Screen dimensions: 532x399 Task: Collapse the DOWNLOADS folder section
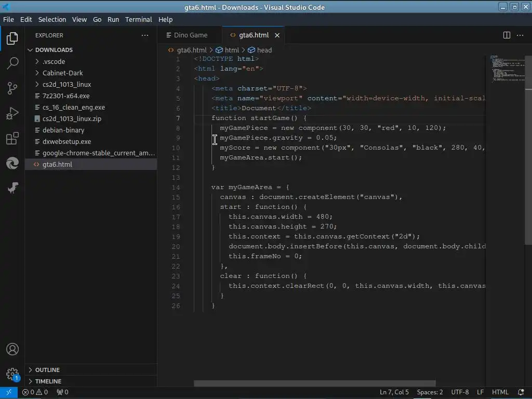click(x=91, y=50)
